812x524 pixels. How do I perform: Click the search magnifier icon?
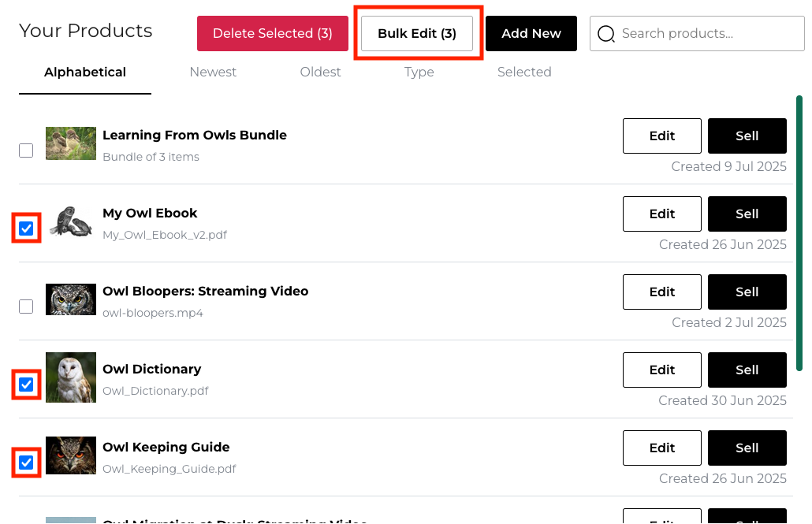(606, 34)
